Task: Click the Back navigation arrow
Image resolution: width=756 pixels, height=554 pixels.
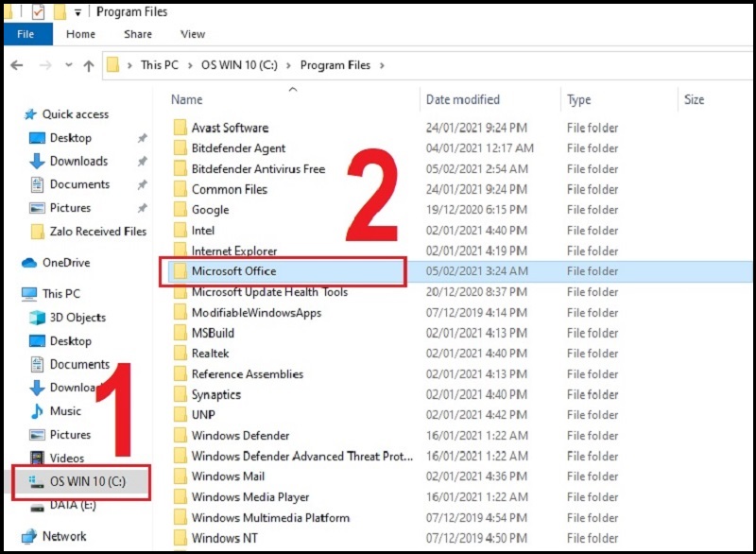Action: coord(17,65)
